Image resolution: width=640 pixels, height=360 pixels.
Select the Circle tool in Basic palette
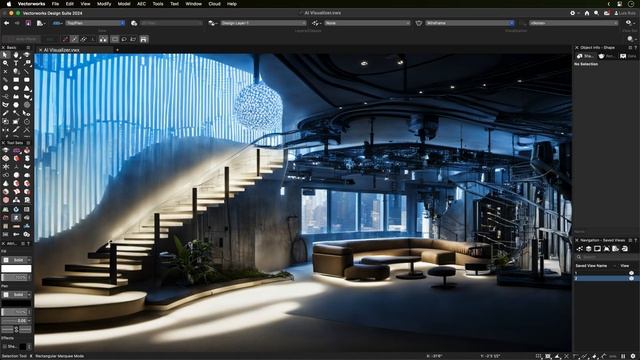tap(5, 88)
